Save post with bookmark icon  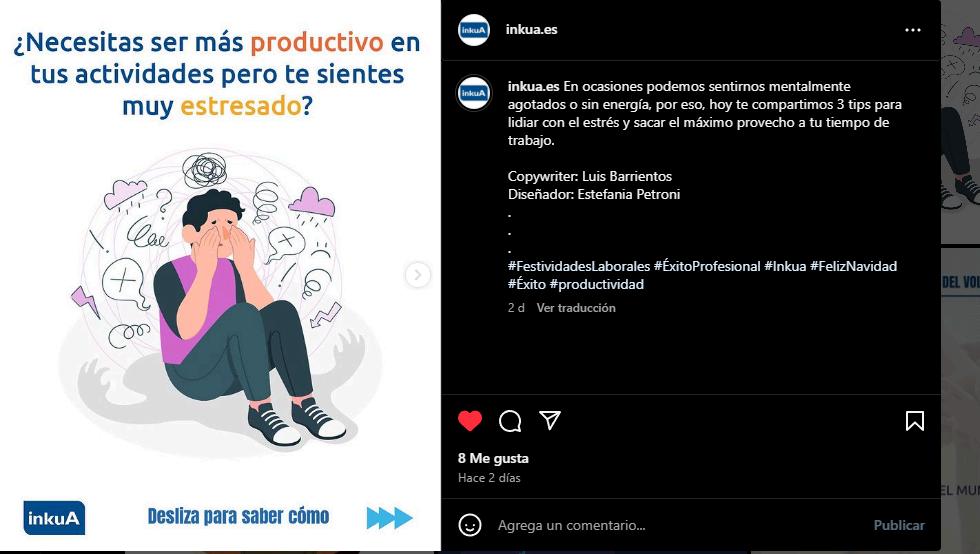point(914,421)
